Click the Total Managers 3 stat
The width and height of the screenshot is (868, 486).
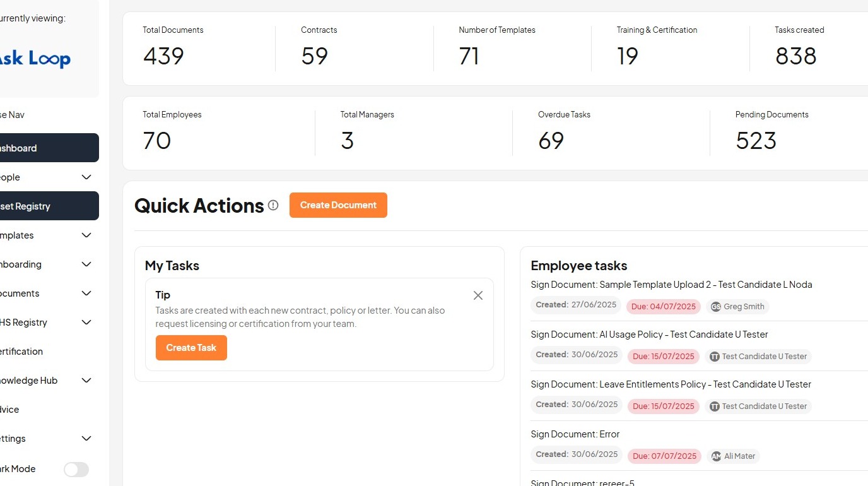point(367,133)
